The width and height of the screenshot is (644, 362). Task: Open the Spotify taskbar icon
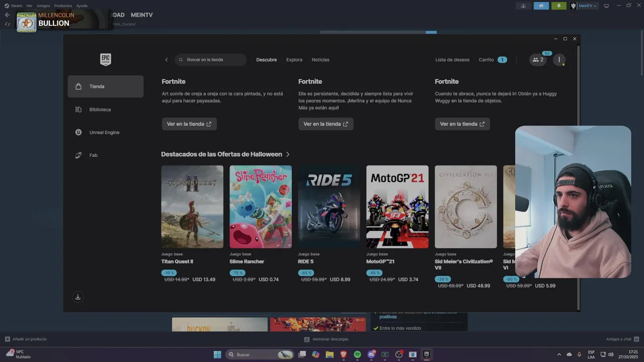point(357,354)
